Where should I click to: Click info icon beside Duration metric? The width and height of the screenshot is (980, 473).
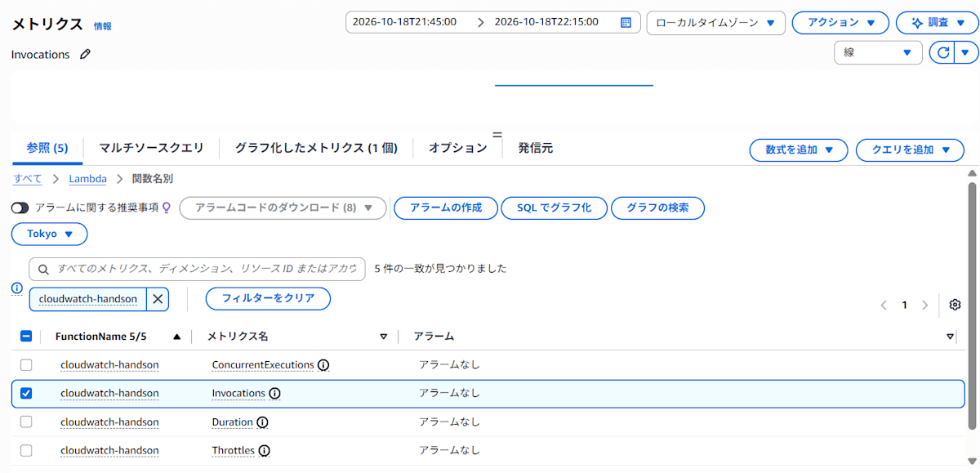point(262,422)
